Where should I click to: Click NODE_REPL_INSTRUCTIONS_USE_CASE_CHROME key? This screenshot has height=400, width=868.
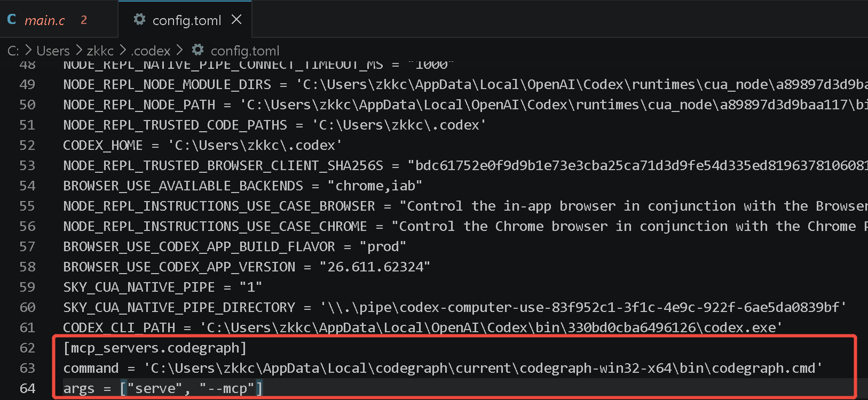pyautogui.click(x=215, y=226)
